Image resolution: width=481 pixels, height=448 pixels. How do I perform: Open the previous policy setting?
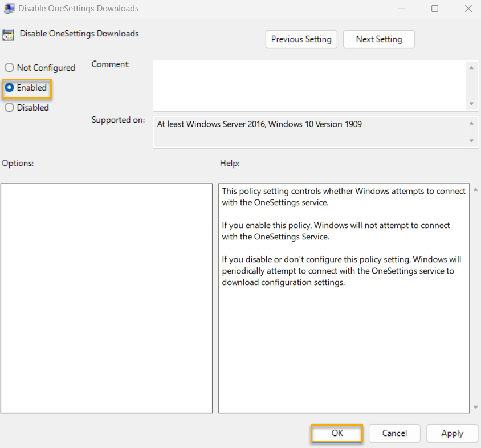301,39
